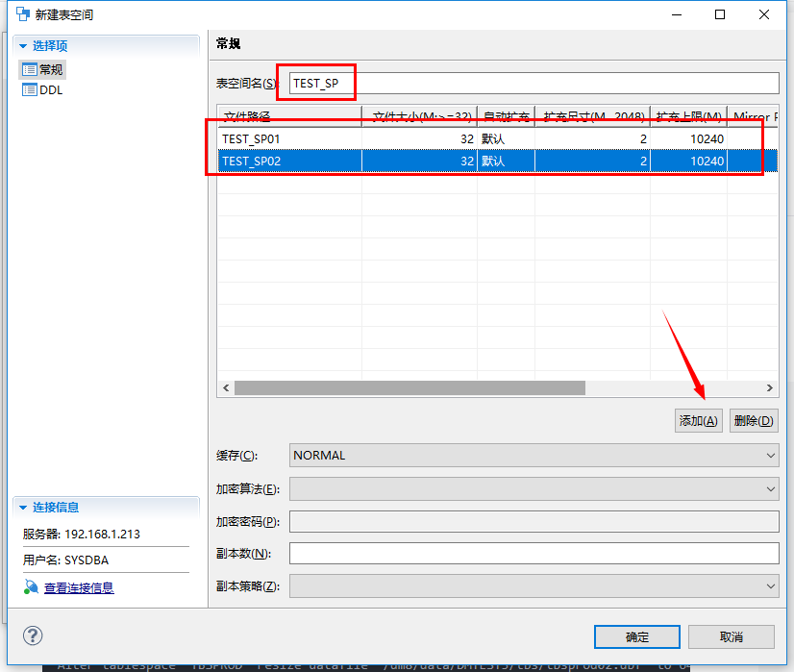Maximize the 新建表空间 window
Image resolution: width=794 pixels, height=672 pixels.
(720, 14)
